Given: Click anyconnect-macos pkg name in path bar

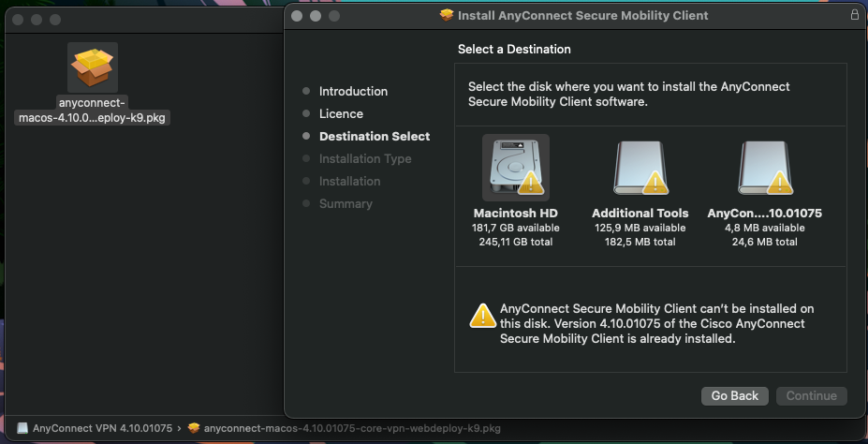Looking at the screenshot, I should click(x=352, y=428).
